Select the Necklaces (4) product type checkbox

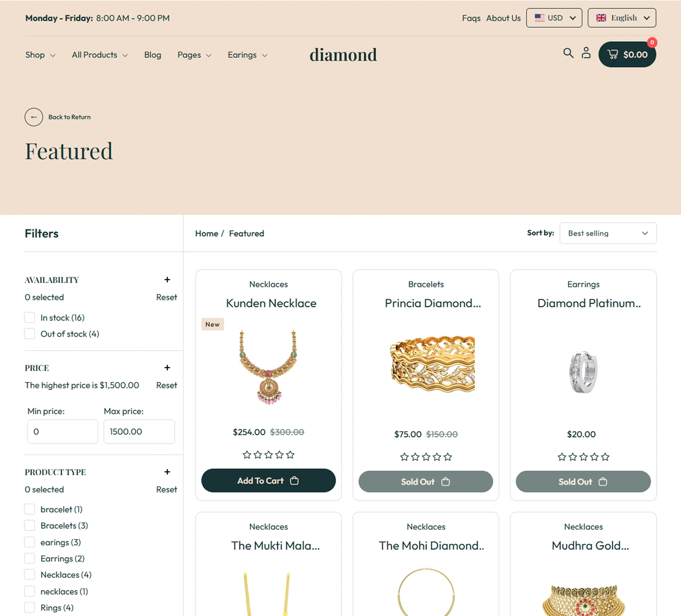(x=30, y=575)
